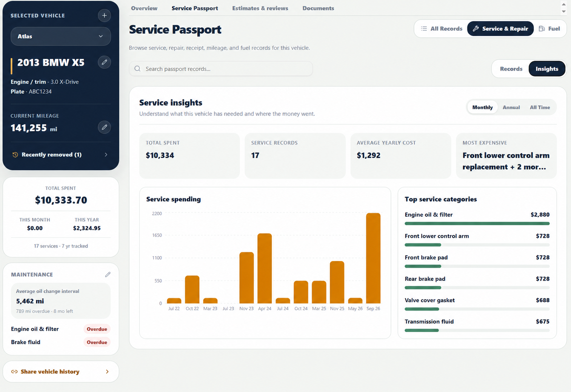
Task: Open the Service Passport tab
Action: [x=195, y=8]
